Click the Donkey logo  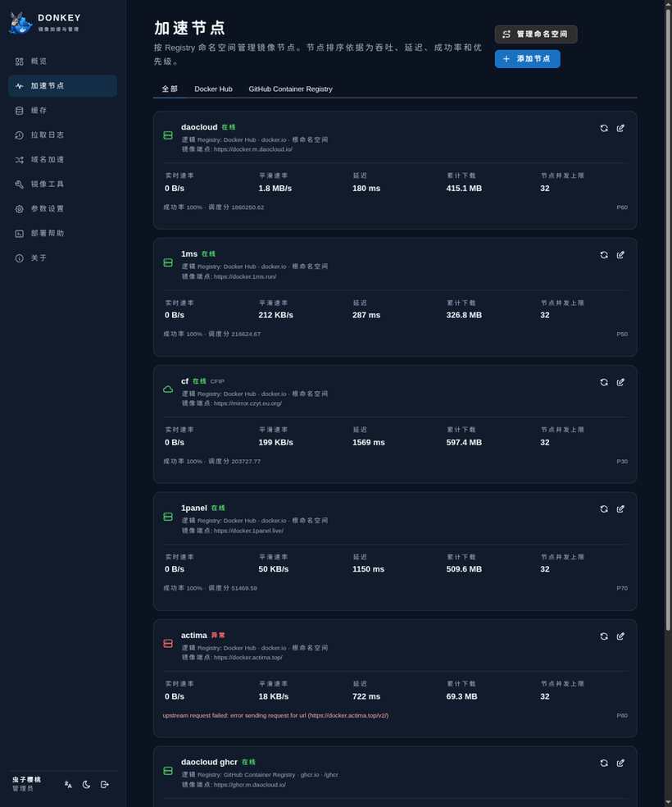pos(20,23)
